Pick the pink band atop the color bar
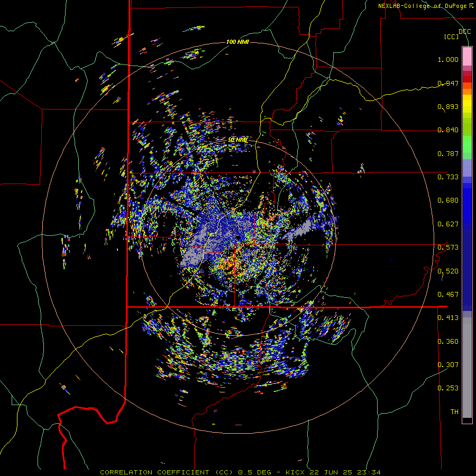 point(467,57)
